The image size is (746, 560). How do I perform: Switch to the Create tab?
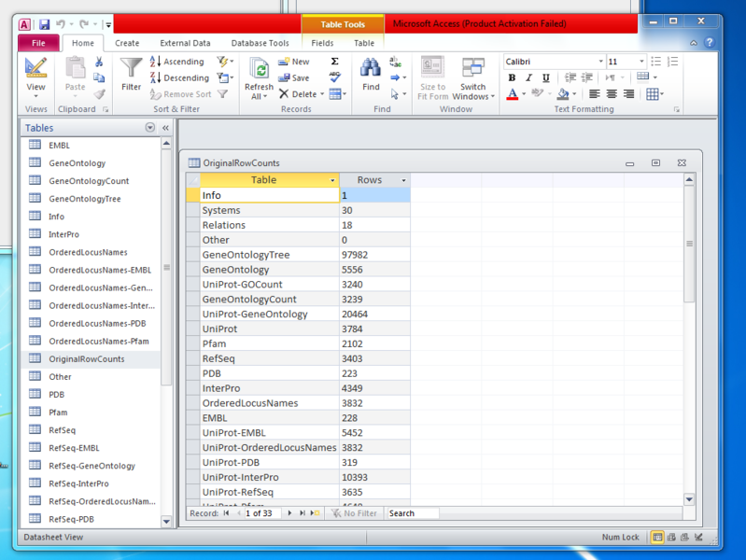[x=127, y=43]
